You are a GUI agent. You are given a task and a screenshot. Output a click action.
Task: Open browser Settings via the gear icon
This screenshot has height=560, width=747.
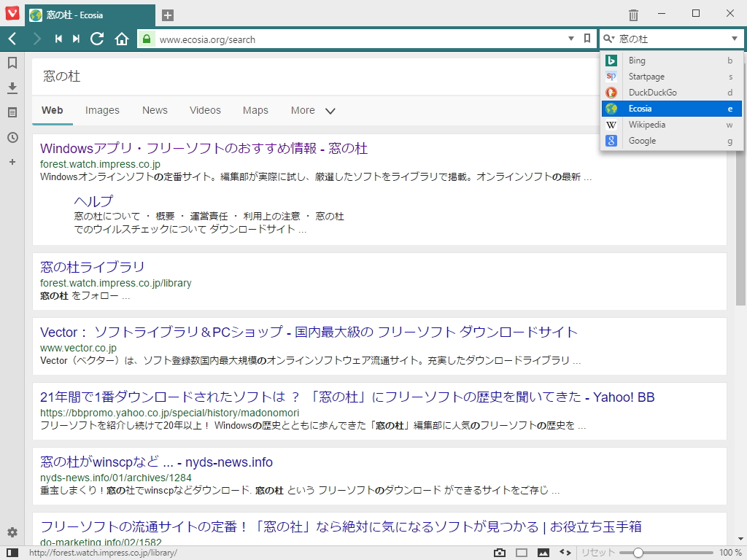point(12,532)
